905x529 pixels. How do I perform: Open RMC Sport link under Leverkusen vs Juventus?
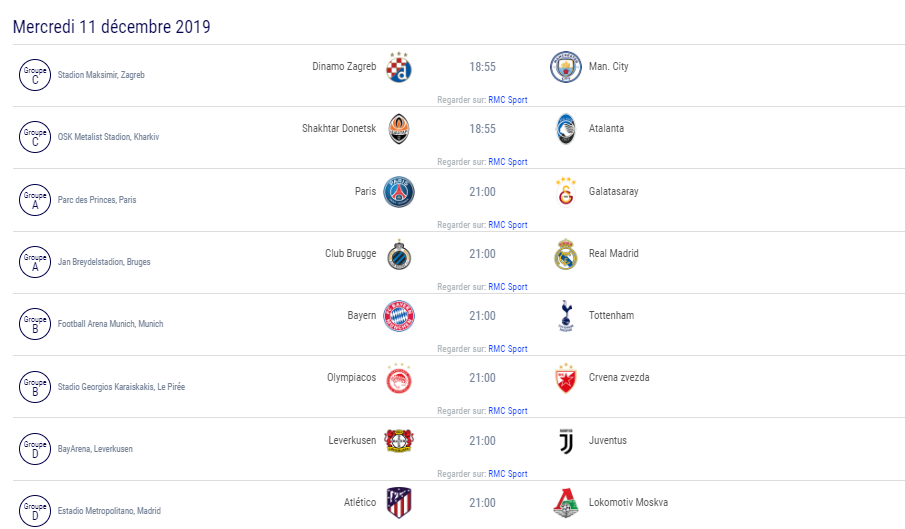[508, 474]
